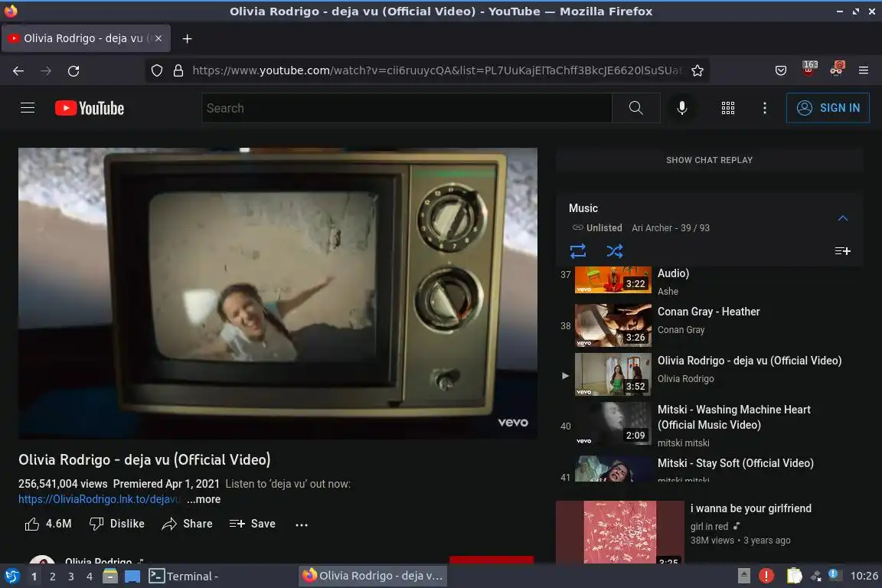Image resolution: width=882 pixels, height=588 pixels.
Task: Collapse the Music playlist panel
Action: point(843,217)
